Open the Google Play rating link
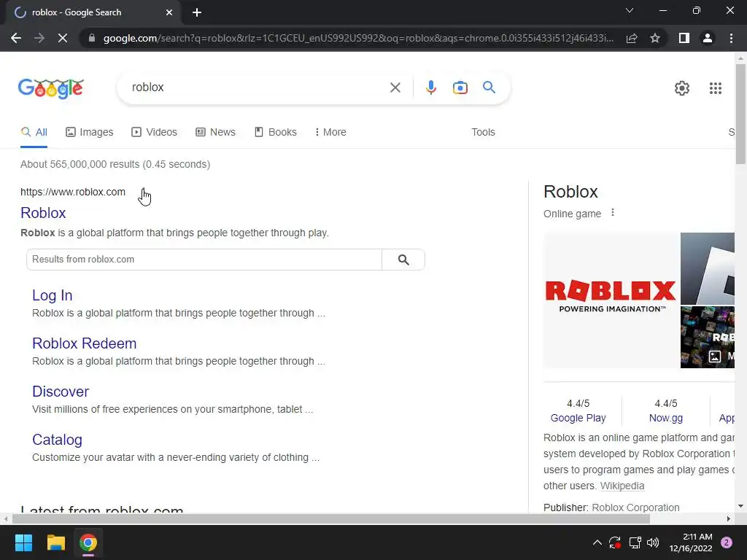Viewport: 747px width, 560px height. click(578, 418)
